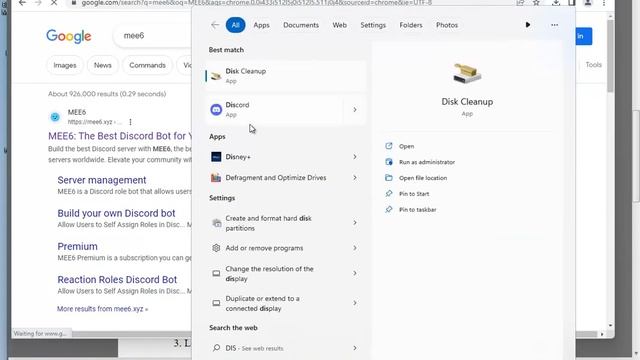
Task: Click the Disk Cleanup icon in results list
Action: (216, 76)
